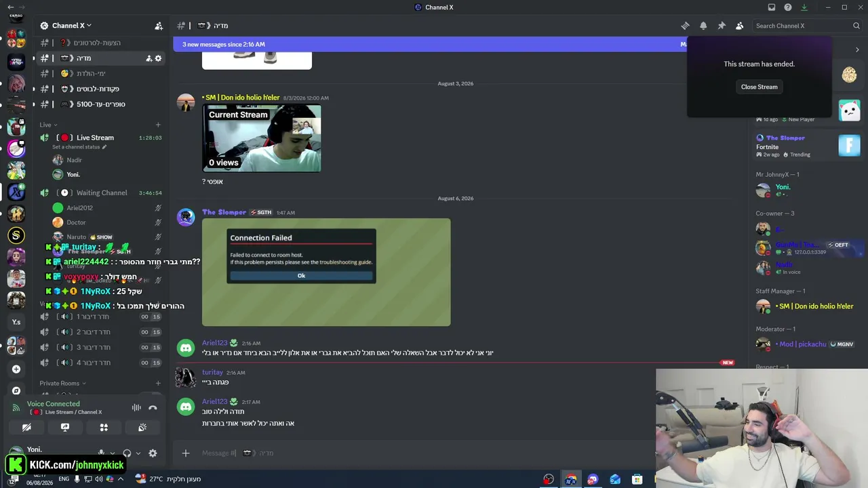
Task: Open member Mod | pickachu profile
Action: (808, 344)
